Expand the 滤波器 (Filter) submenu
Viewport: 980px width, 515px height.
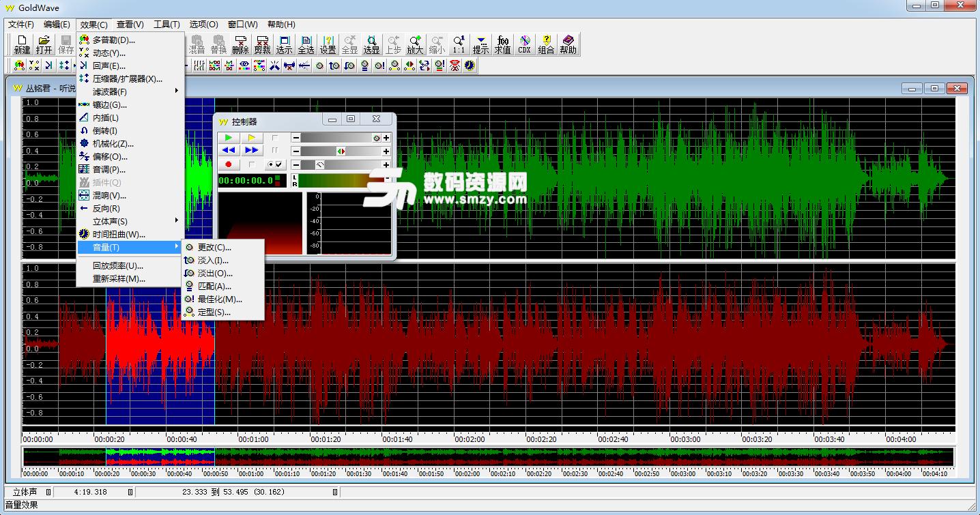[130, 91]
